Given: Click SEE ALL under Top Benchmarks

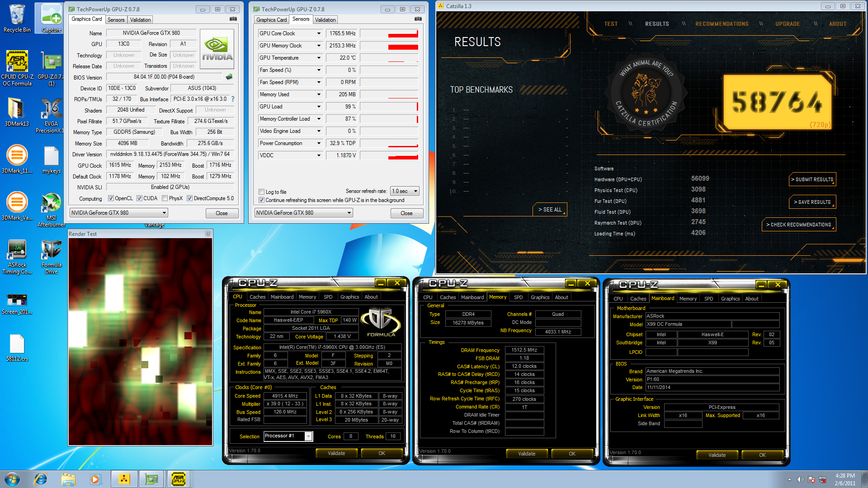Looking at the screenshot, I should click(550, 210).
